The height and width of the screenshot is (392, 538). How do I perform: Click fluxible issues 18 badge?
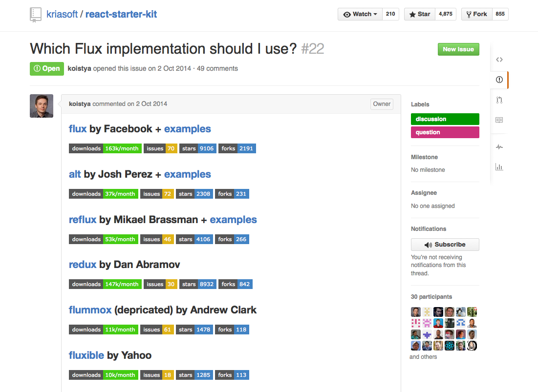click(x=157, y=375)
